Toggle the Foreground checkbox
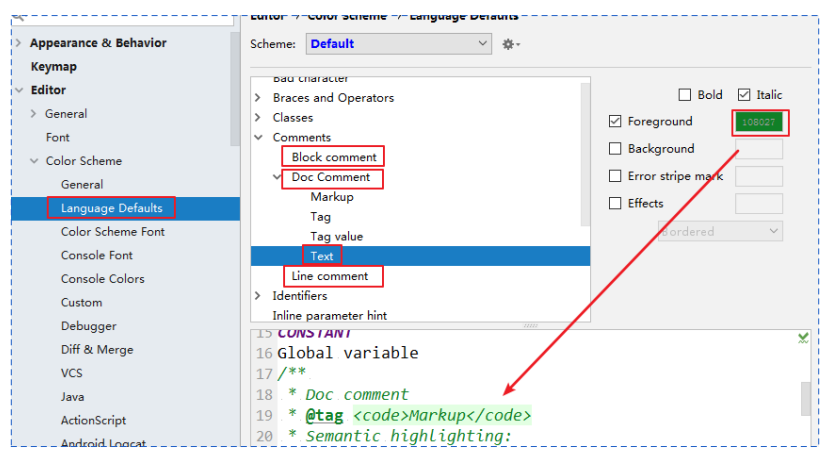This screenshot has height=454, width=840. [615, 122]
